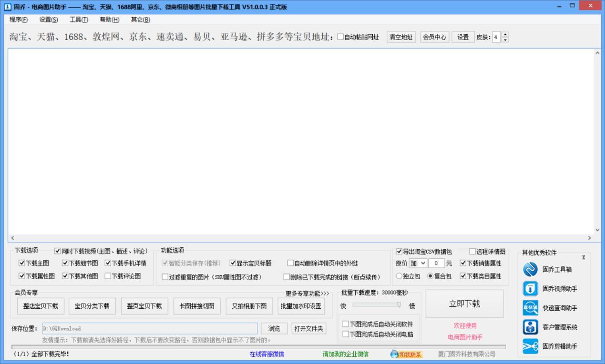Open the 帮助 menu

tap(109, 20)
